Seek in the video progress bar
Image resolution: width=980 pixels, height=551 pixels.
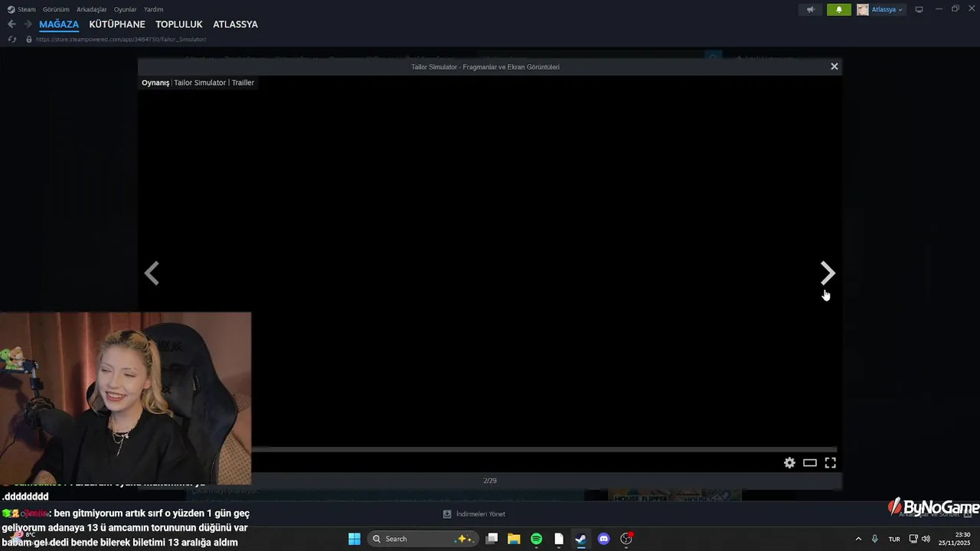544,449
